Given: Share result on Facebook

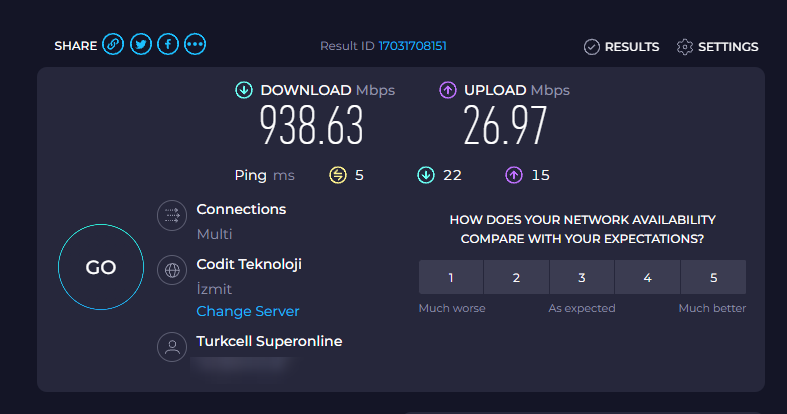Looking at the screenshot, I should coord(168,45).
